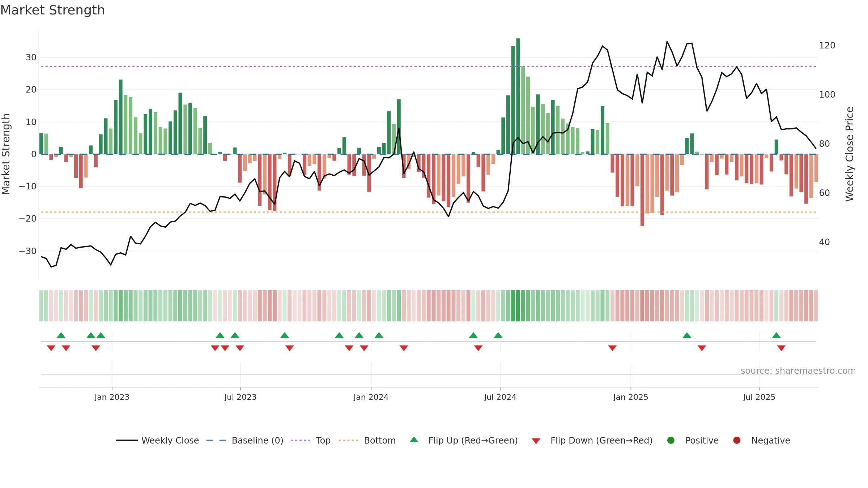Viewport: 868px width, 488px height.
Task: Click the 120 price axis tick
Action: tap(827, 46)
